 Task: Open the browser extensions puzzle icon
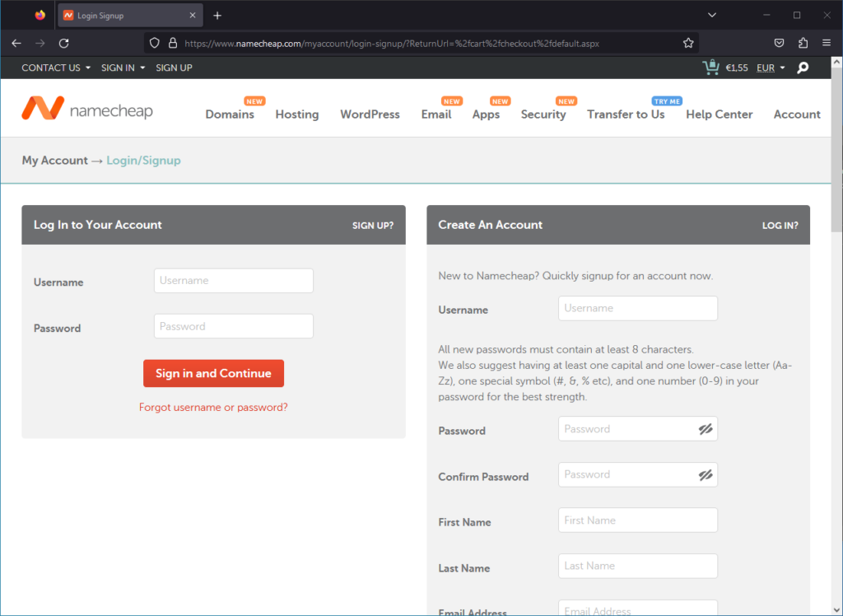coord(803,43)
